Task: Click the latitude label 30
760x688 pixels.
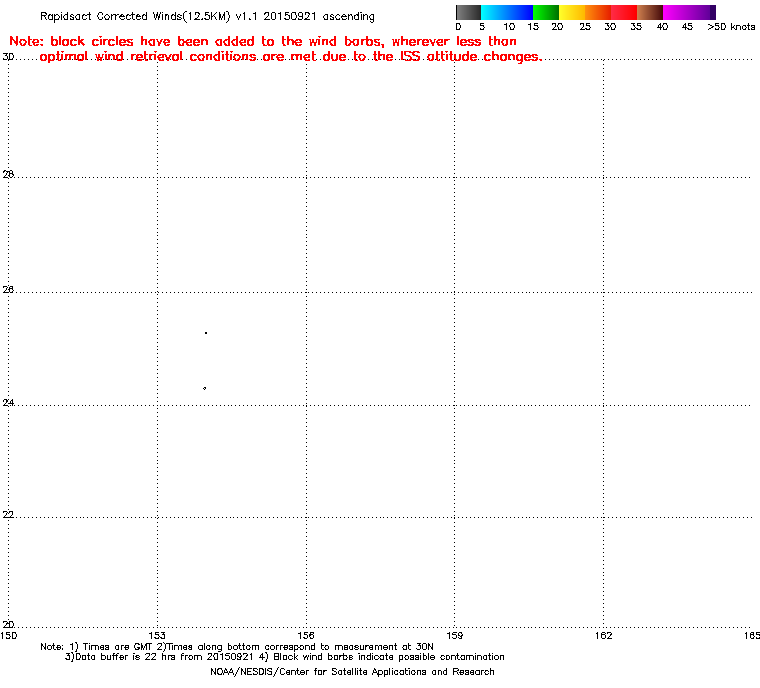Action: pyautogui.click(x=8, y=57)
